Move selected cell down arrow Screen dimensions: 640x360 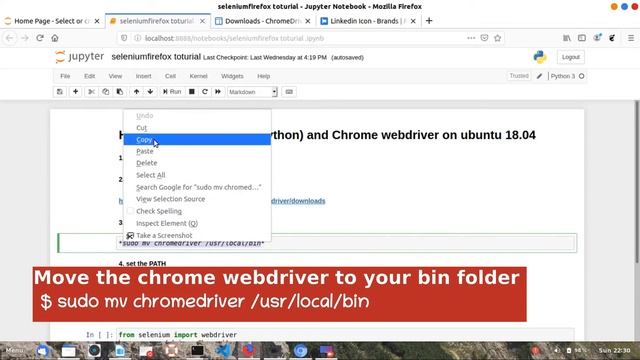pyautogui.click(x=150, y=92)
